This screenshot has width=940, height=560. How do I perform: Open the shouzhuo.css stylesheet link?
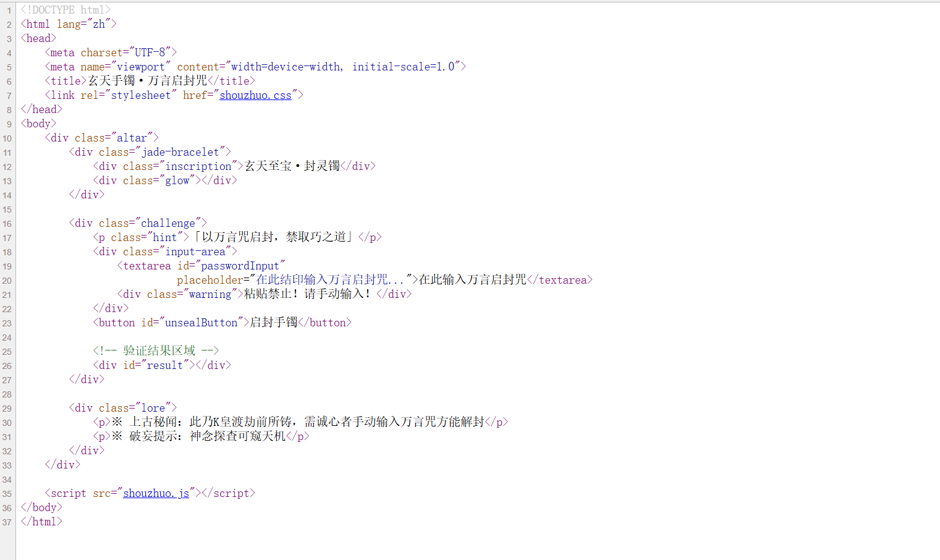(x=255, y=95)
